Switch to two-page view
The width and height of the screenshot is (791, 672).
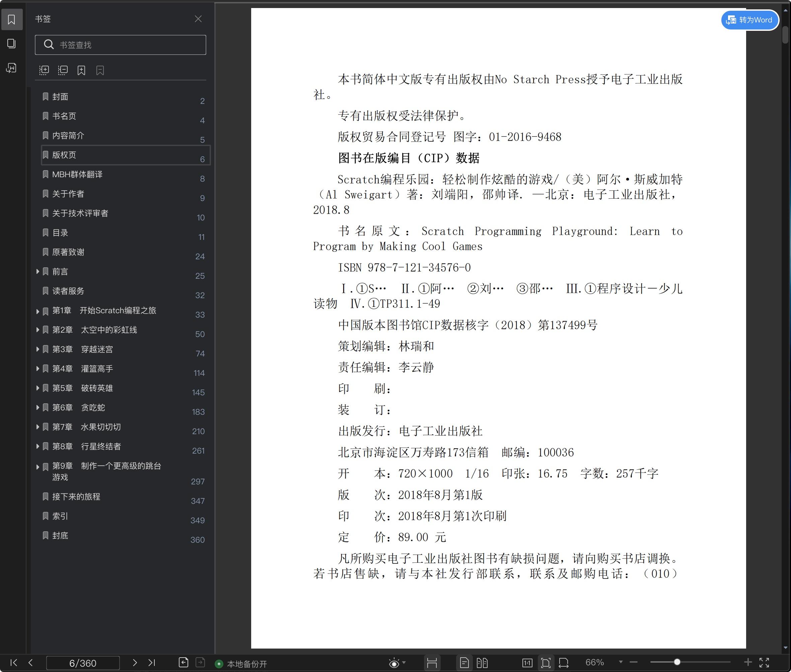click(482, 663)
